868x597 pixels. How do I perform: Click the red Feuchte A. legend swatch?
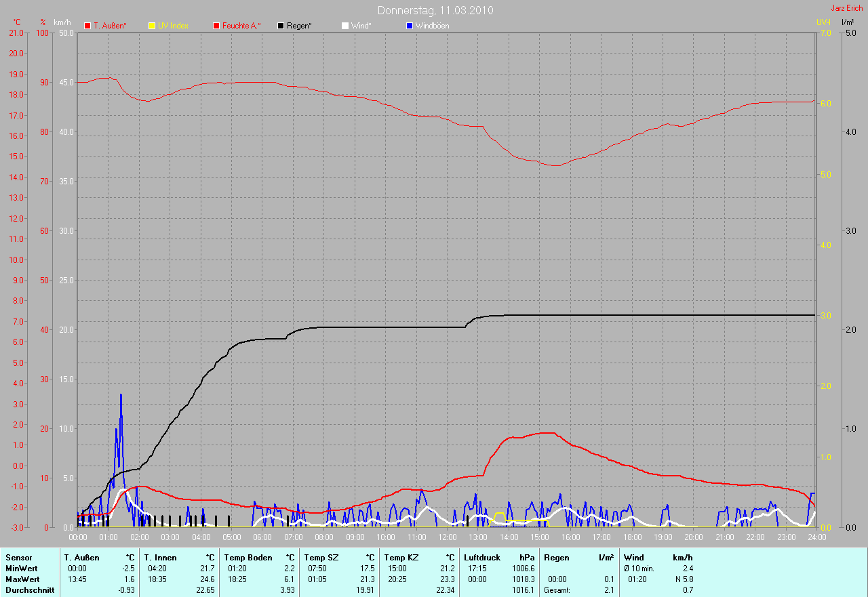[x=216, y=26]
